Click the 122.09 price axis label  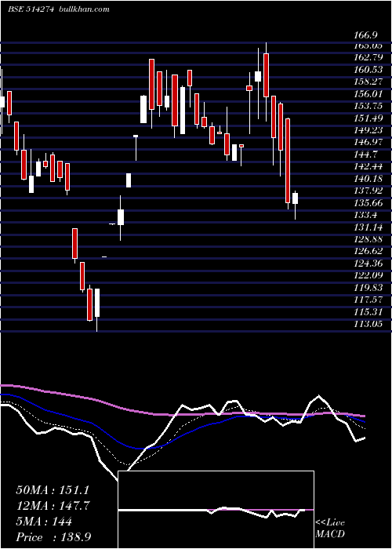point(368,275)
